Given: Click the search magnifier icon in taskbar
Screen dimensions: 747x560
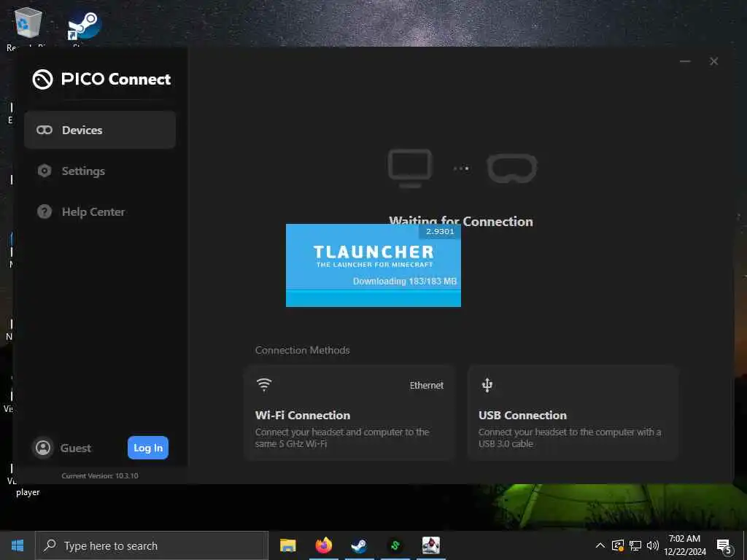Looking at the screenshot, I should point(50,545).
